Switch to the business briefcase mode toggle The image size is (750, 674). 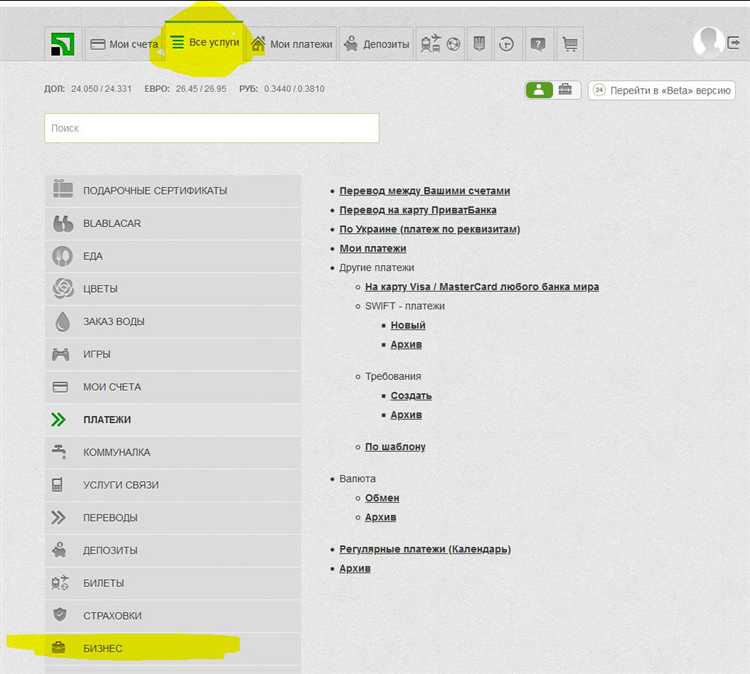click(x=565, y=89)
